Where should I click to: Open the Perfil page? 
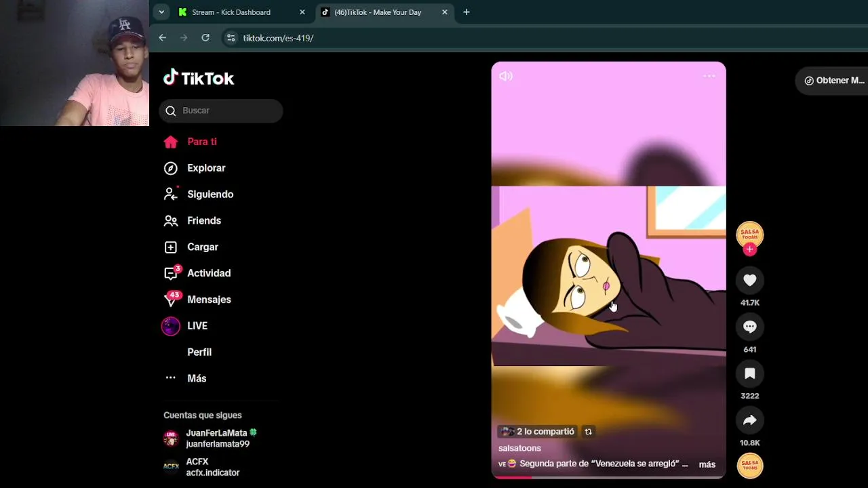[199, 352]
